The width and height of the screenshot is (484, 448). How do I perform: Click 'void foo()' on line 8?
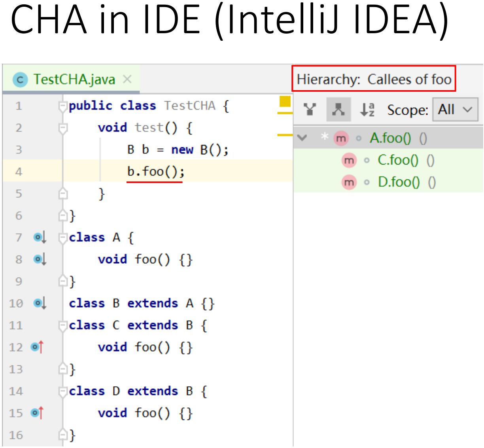[134, 259]
